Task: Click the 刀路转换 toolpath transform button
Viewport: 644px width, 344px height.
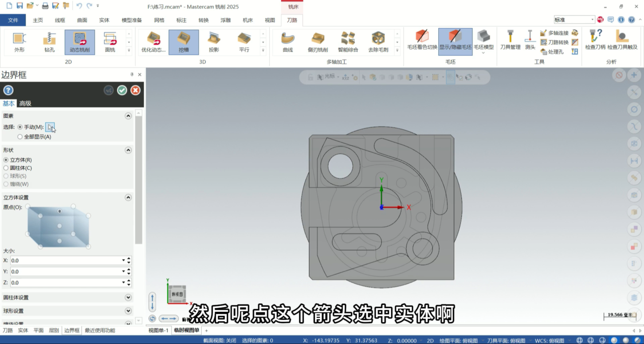Action: (554, 42)
